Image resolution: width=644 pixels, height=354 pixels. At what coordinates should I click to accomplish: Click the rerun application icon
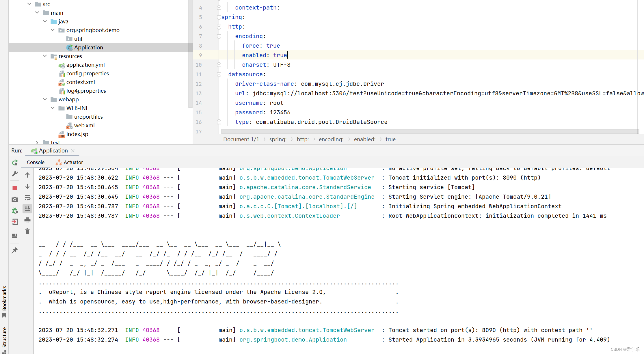[14, 161]
